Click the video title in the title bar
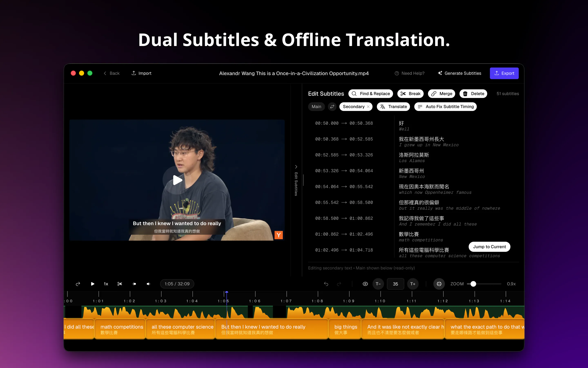The width and height of the screenshot is (588, 368). pos(294,73)
